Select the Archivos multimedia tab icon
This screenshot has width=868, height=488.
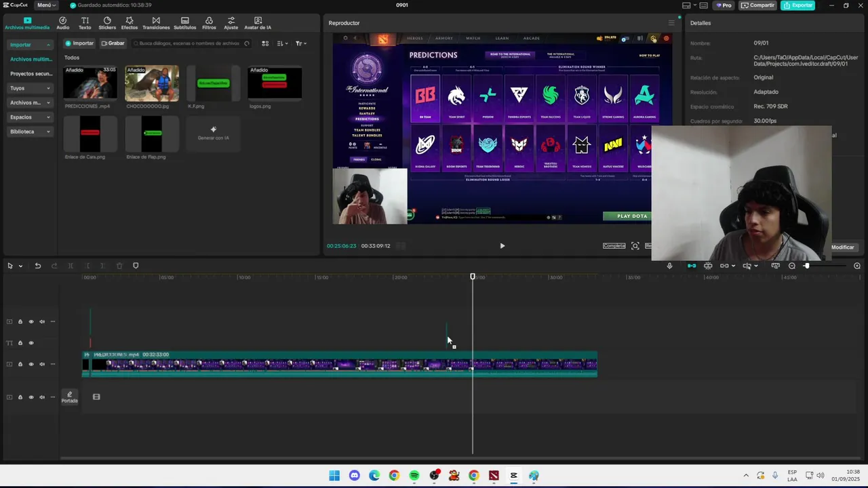coord(27,23)
